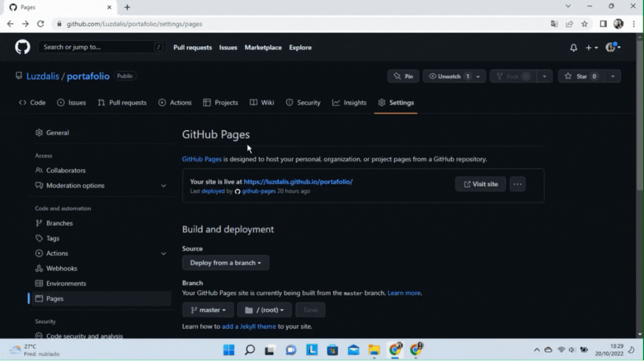
Task: Click the address bar URL
Action: point(134,24)
